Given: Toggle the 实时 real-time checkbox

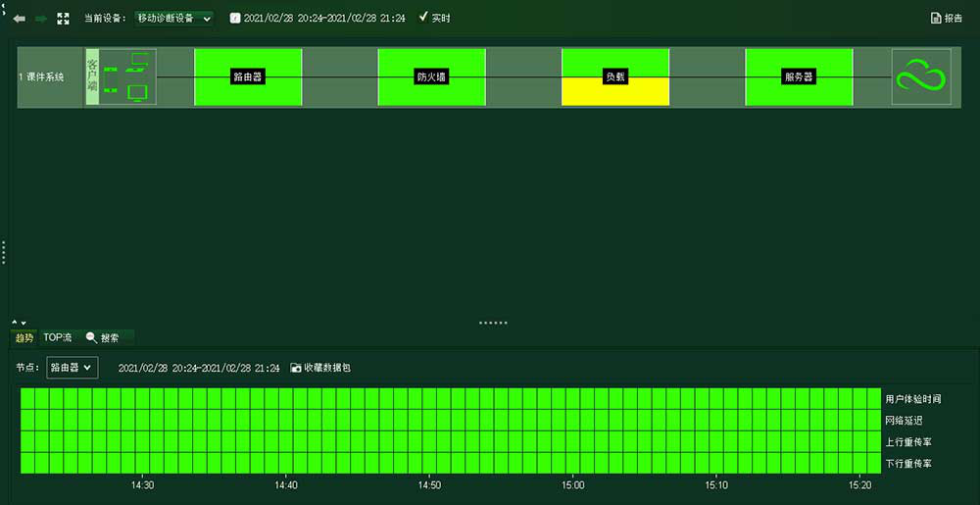Looking at the screenshot, I should (423, 18).
